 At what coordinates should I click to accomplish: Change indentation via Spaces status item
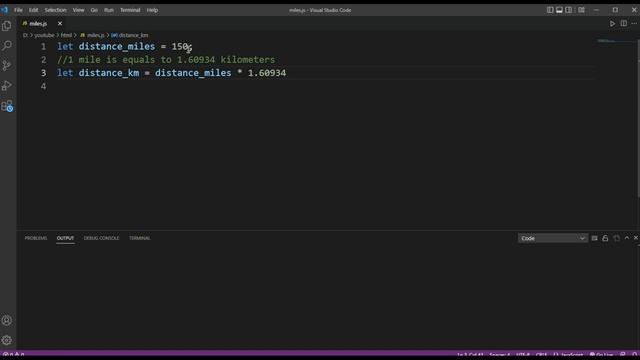(x=500, y=355)
